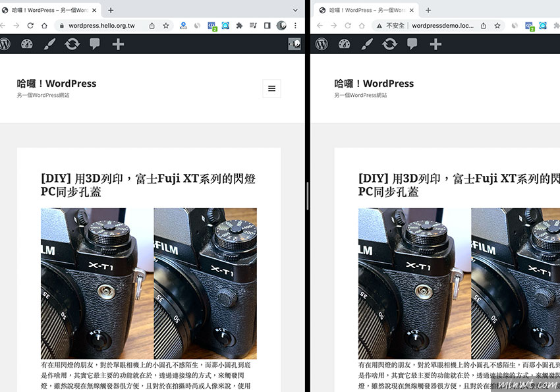The height and width of the screenshot is (392, 560).
Task: Click tagline 另一個WordPress網站 in wordpressdemo window
Action: tap(360, 96)
